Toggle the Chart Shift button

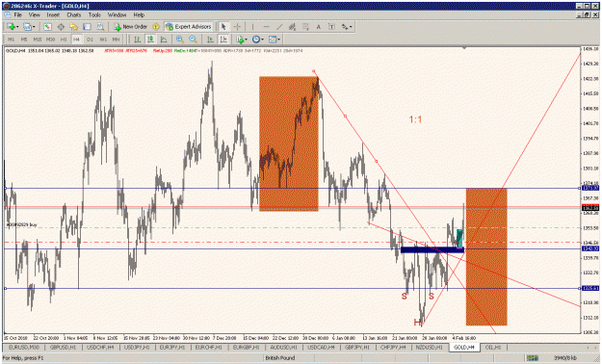223,39
